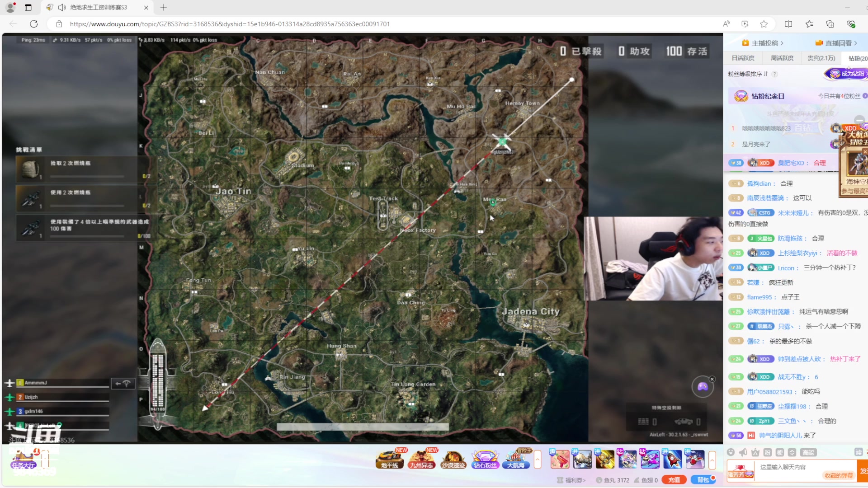Open the Favorites list icon
The image size is (868, 488).
809,24
